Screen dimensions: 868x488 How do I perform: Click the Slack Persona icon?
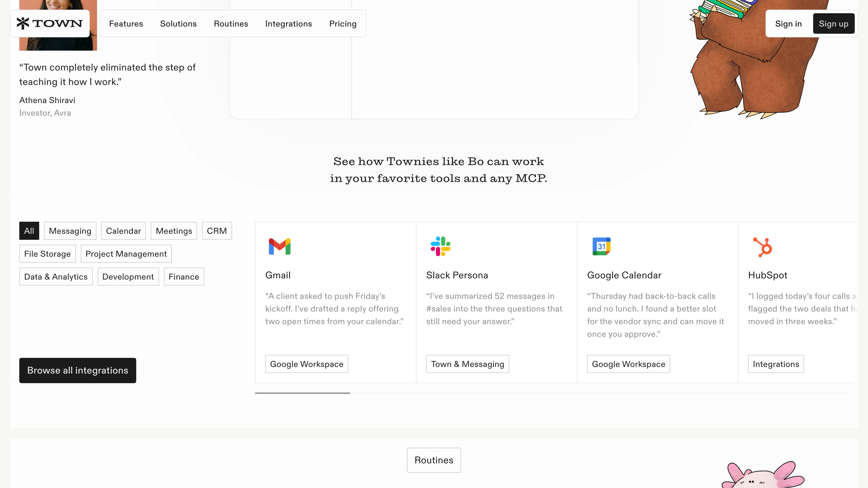click(x=440, y=246)
